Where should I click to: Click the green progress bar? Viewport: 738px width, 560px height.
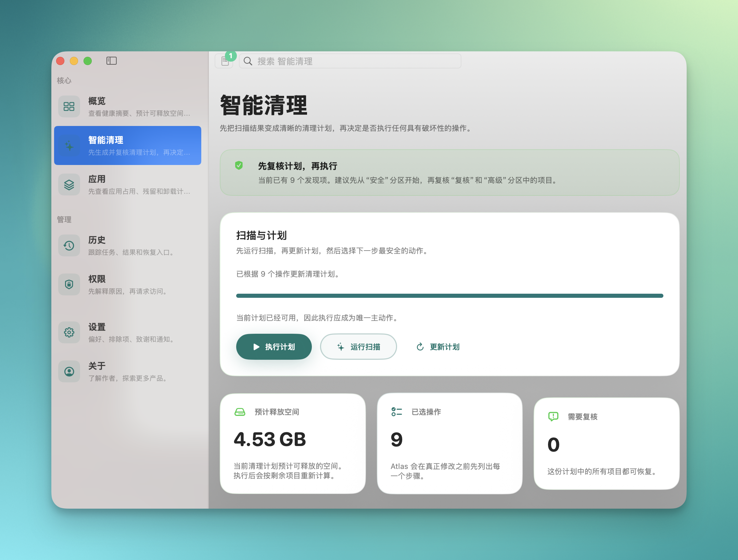pos(449,295)
